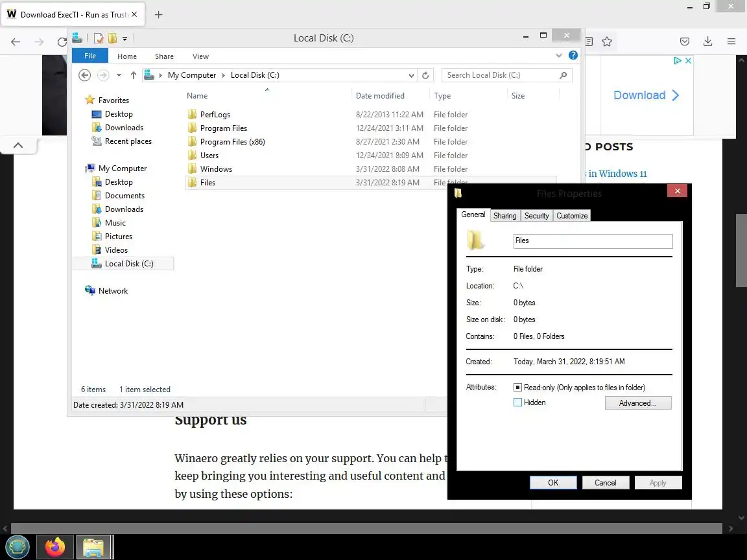This screenshot has width=747, height=560.
Task: Open Customize Quick Access Toolbar dropdown
Action: pyautogui.click(x=124, y=39)
